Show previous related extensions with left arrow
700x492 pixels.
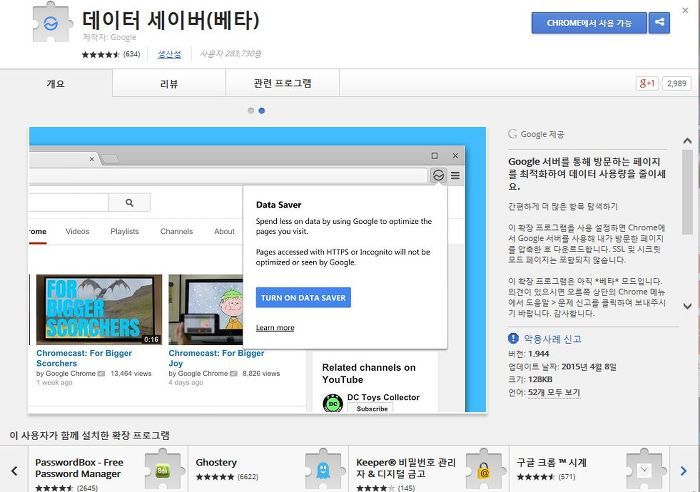coord(14,471)
